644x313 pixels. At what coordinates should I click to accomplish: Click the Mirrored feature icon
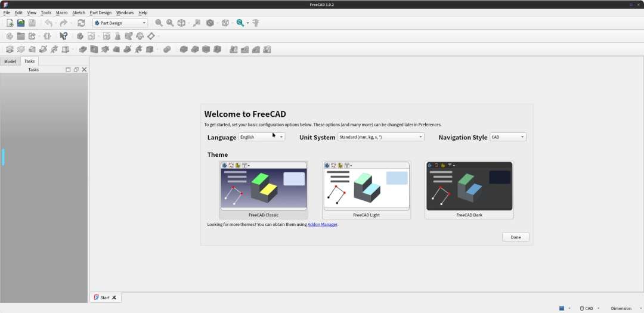(234, 49)
